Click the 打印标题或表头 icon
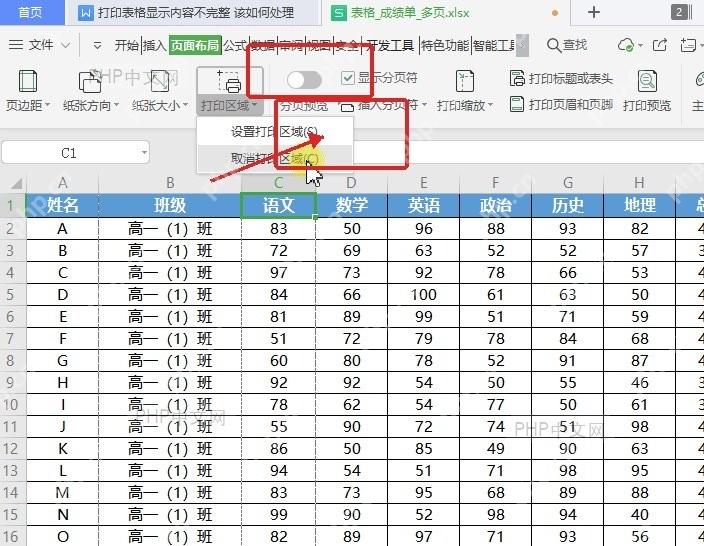 pyautogui.click(x=517, y=78)
